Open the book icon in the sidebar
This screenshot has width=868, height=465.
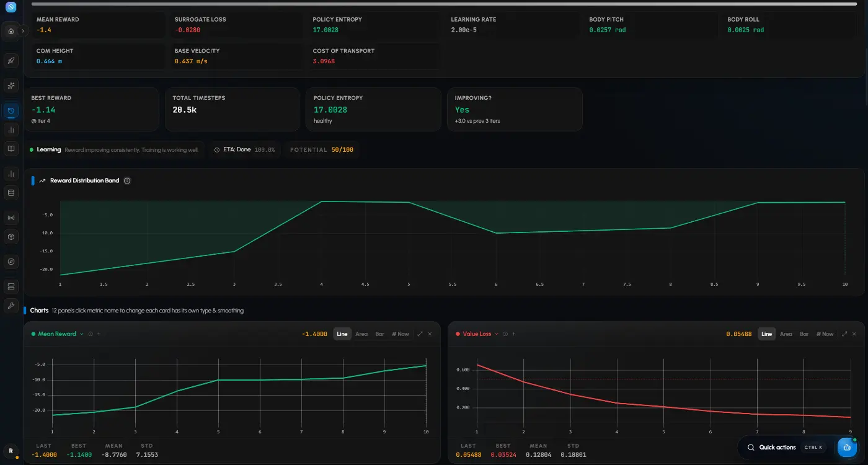pos(11,149)
